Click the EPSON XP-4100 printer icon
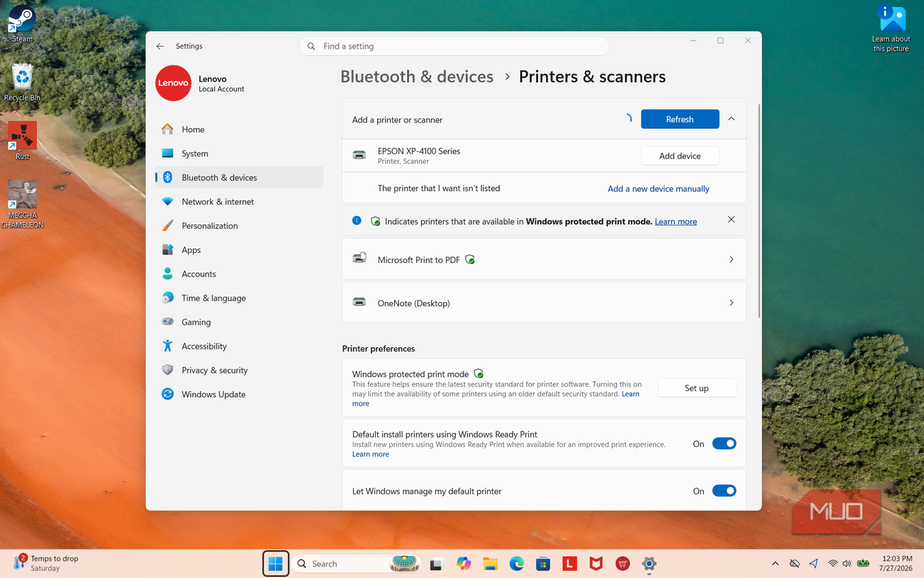924x578 pixels. click(359, 155)
